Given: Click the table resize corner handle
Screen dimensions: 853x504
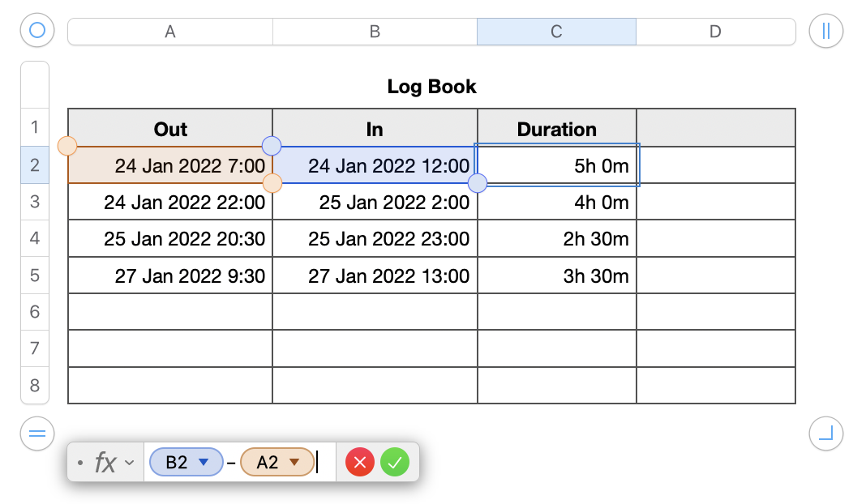Looking at the screenshot, I should tap(825, 434).
